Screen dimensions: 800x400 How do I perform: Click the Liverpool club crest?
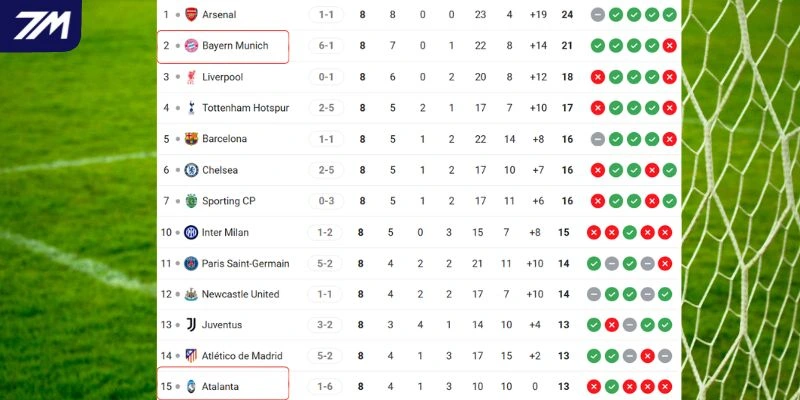click(x=191, y=77)
